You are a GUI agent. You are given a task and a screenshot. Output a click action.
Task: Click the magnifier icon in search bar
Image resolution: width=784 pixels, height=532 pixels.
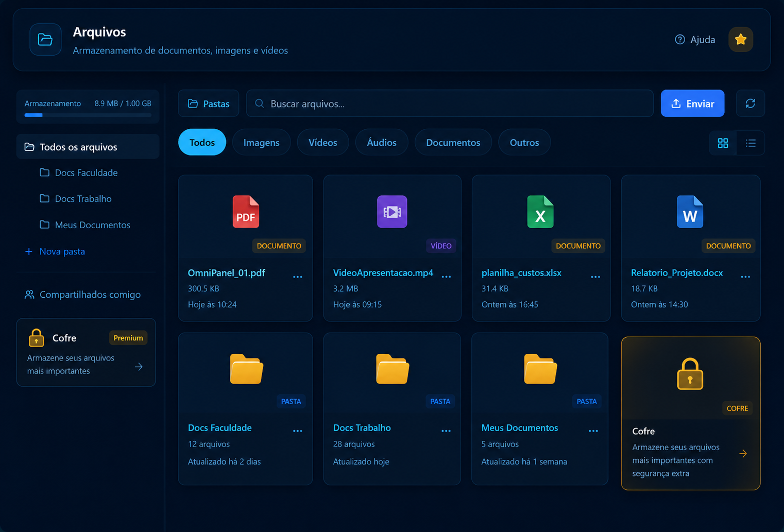pos(260,104)
